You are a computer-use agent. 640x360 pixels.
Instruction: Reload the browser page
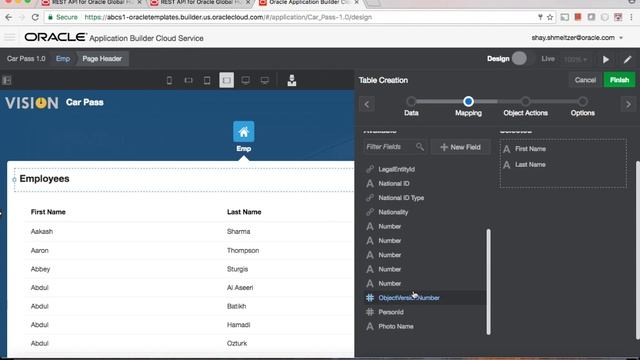click(x=35, y=17)
